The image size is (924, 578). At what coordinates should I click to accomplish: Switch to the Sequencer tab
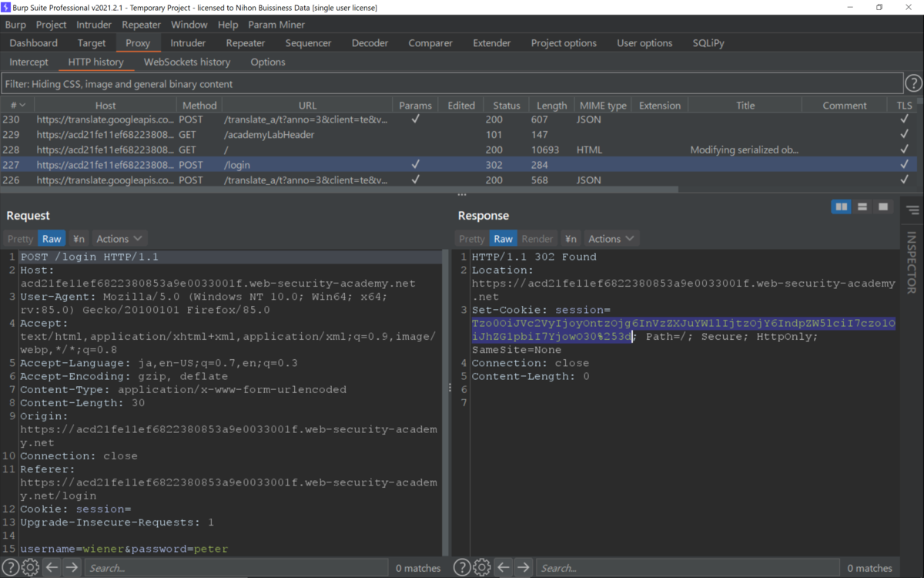click(308, 43)
